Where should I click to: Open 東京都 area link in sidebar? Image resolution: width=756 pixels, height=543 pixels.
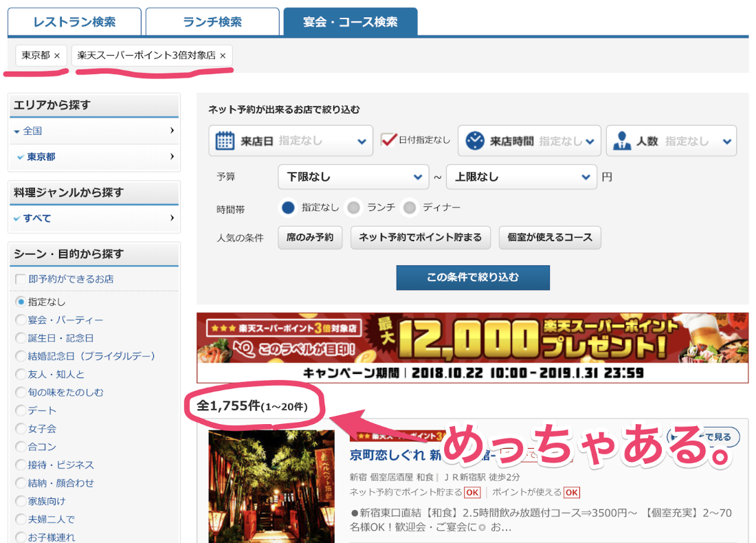tap(41, 157)
